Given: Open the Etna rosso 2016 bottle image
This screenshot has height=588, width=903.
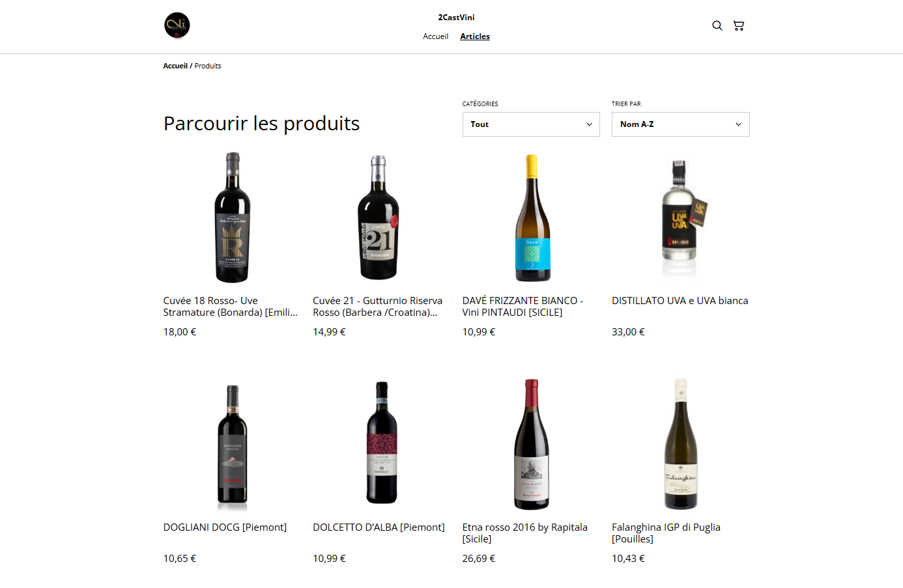Looking at the screenshot, I should (532, 444).
